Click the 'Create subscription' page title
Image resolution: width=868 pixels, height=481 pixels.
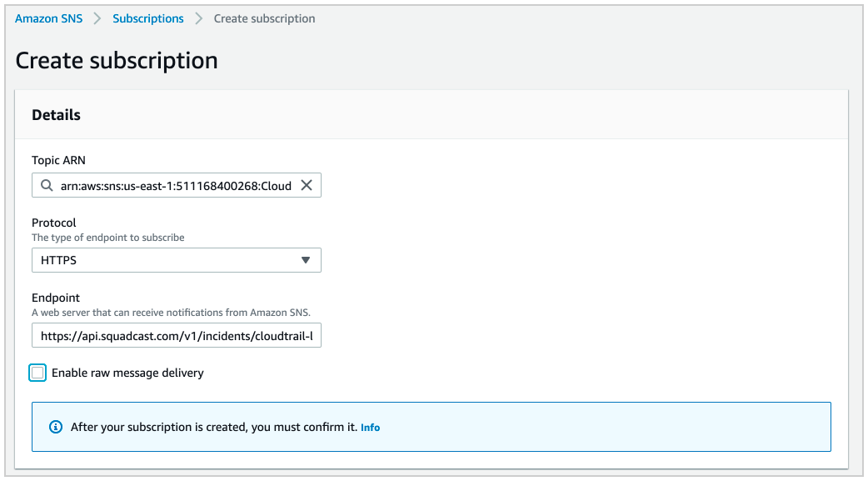pos(117,60)
